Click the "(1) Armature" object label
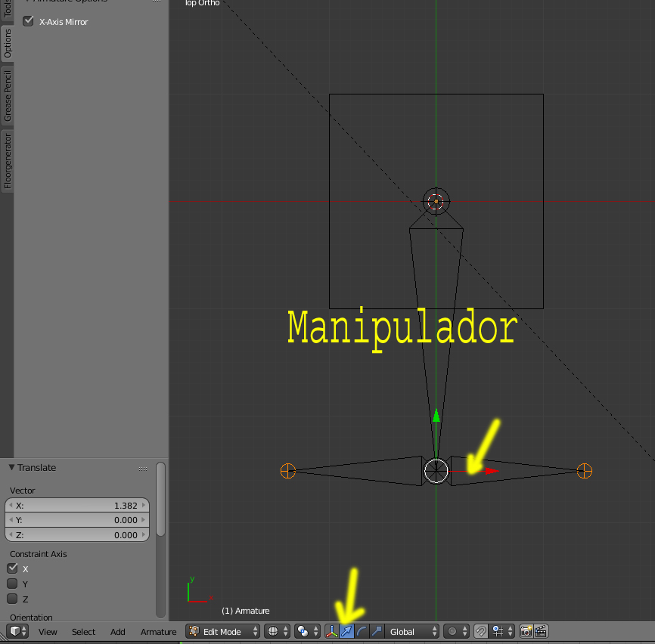The height and width of the screenshot is (644, 655). pyautogui.click(x=246, y=611)
